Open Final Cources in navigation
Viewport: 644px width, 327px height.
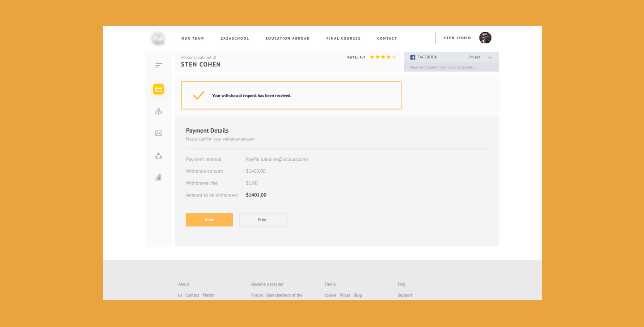coord(343,38)
